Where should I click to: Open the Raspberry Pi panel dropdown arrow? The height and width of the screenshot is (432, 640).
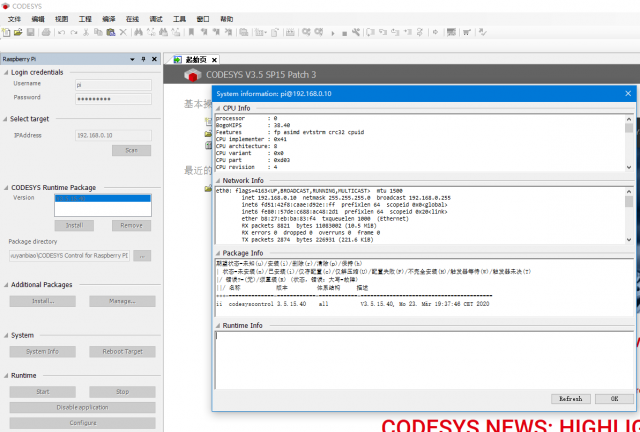click(133, 60)
